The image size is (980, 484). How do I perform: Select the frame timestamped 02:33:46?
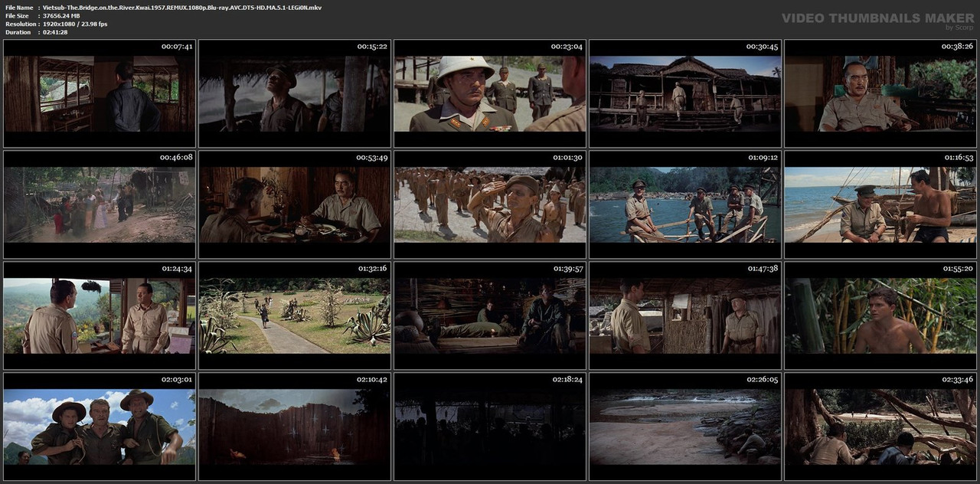coord(880,427)
